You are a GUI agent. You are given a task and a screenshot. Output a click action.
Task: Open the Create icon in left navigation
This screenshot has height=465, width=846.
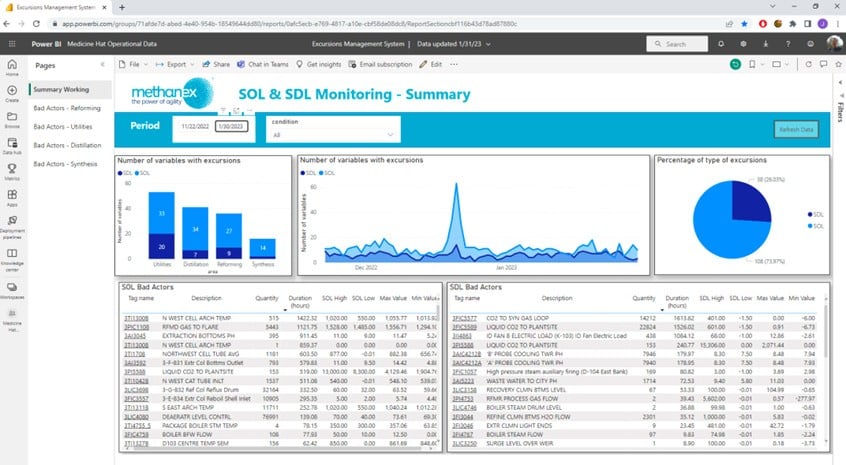pyautogui.click(x=12, y=95)
